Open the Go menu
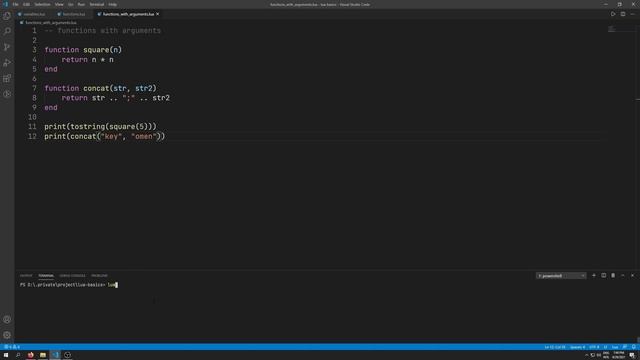The image size is (640, 360). 71,4
